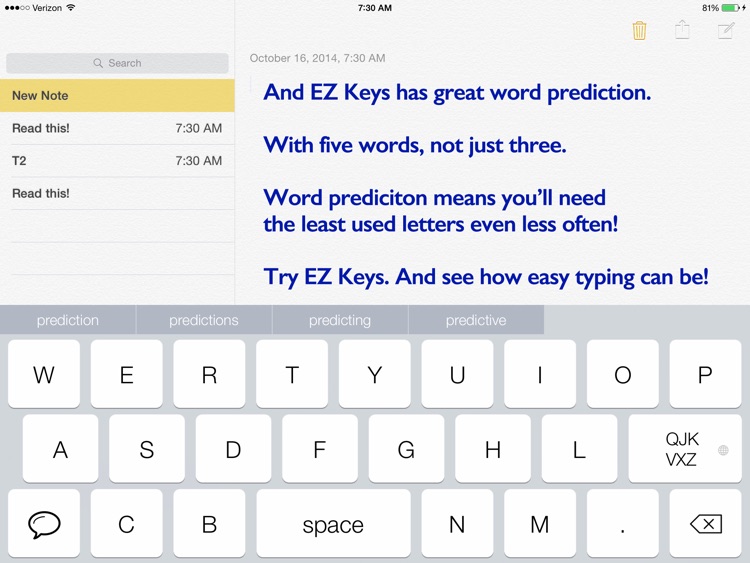Tap the trash icon to delete note
This screenshot has height=563, width=750.
coord(639,31)
